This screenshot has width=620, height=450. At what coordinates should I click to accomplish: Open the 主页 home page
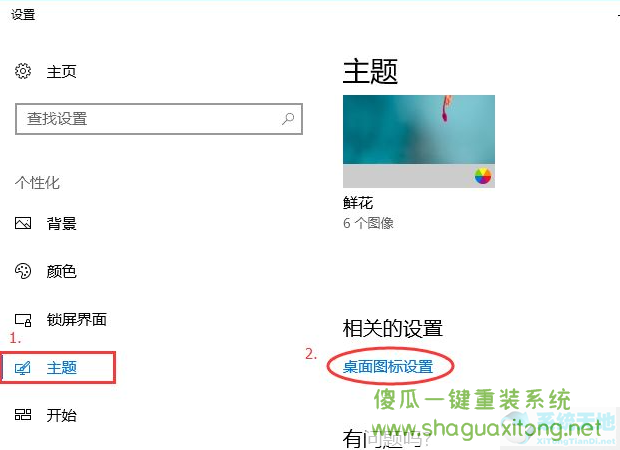click(x=61, y=72)
